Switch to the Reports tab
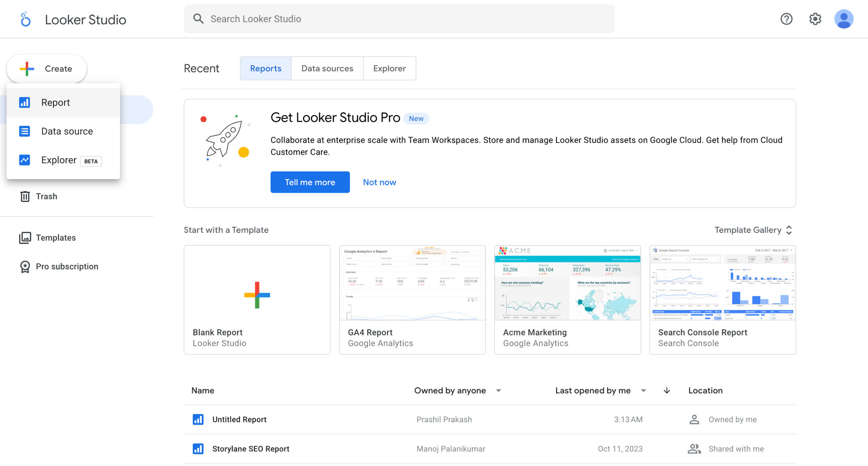The height and width of the screenshot is (466, 868). 265,68
